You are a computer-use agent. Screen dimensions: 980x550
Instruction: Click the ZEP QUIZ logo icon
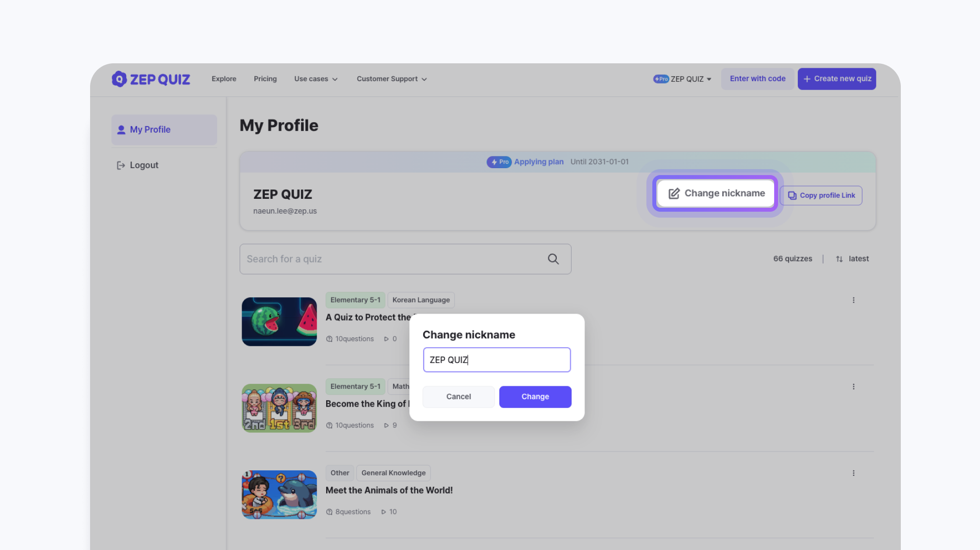119,79
